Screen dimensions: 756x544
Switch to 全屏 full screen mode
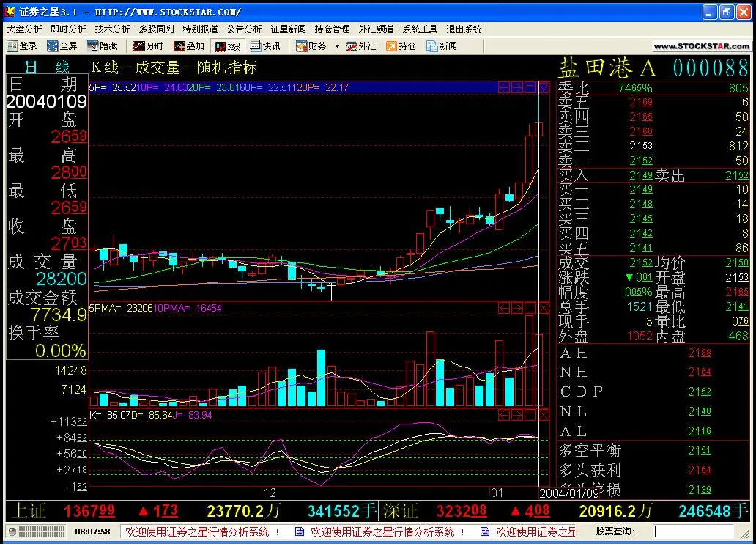pos(62,46)
